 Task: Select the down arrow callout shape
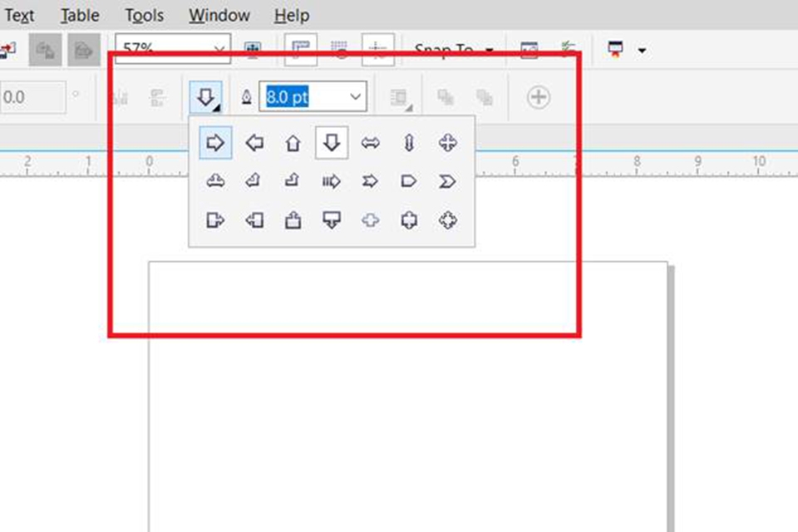point(332,220)
